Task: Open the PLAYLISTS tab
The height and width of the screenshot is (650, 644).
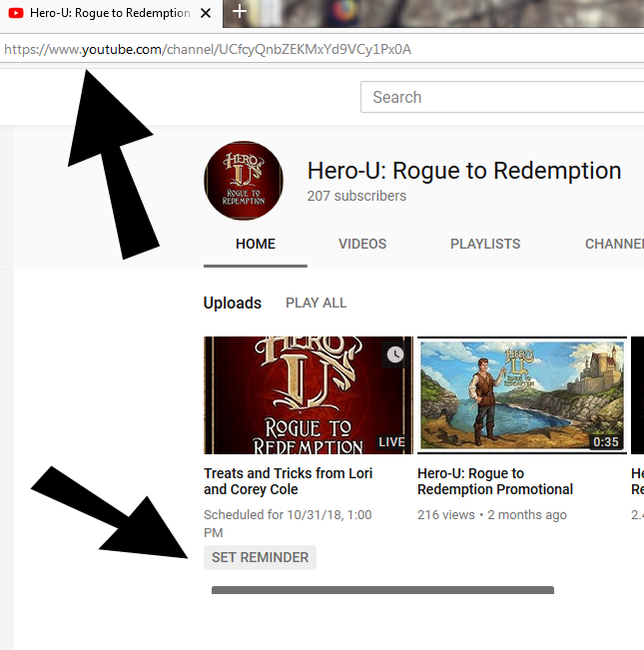Action: [x=485, y=244]
